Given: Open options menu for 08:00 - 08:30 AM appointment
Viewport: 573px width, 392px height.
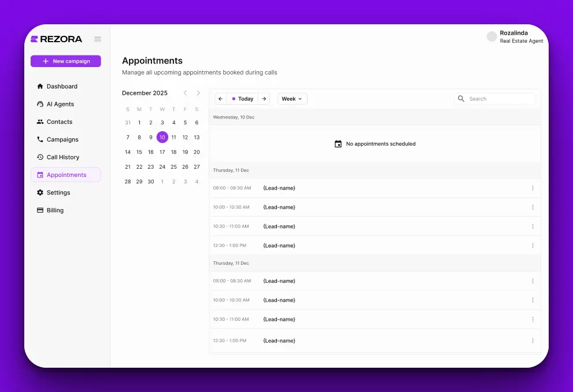Looking at the screenshot, I should [x=533, y=188].
